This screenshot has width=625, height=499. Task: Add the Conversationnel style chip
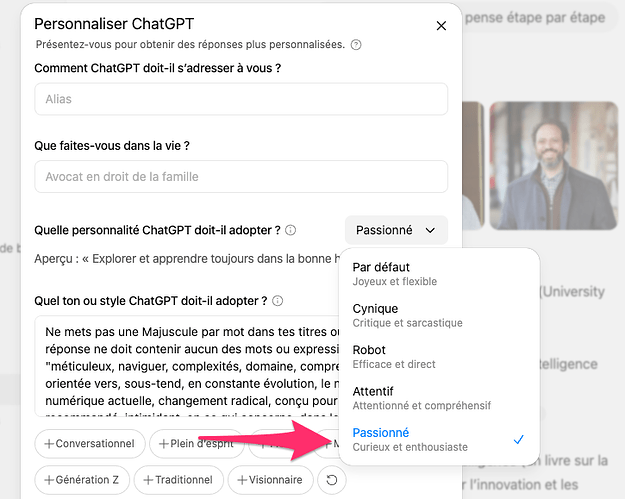pyautogui.click(x=90, y=444)
